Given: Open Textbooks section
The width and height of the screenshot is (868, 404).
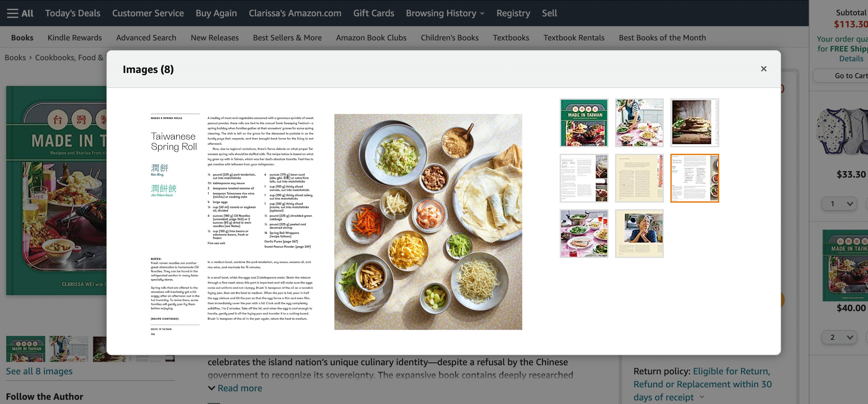Looking at the screenshot, I should click(x=511, y=37).
